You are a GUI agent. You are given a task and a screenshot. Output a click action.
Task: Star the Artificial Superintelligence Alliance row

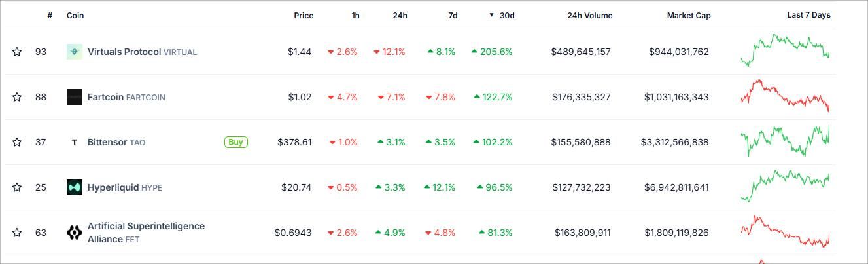point(17,233)
